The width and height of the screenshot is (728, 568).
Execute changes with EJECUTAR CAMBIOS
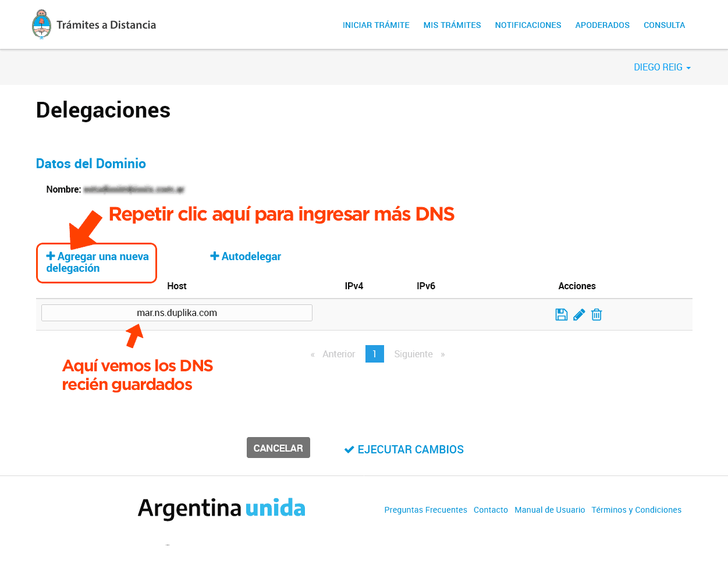pos(410,449)
